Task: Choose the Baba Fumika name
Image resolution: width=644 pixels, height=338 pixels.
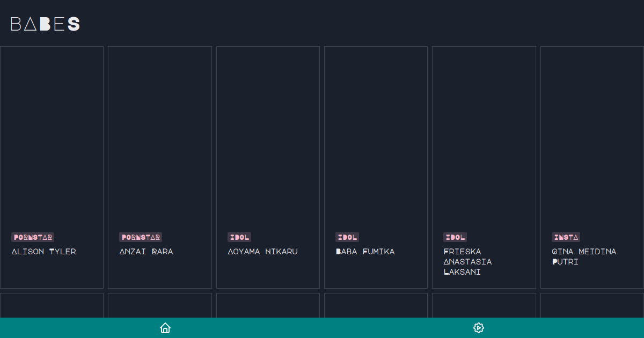Action: coord(365,252)
